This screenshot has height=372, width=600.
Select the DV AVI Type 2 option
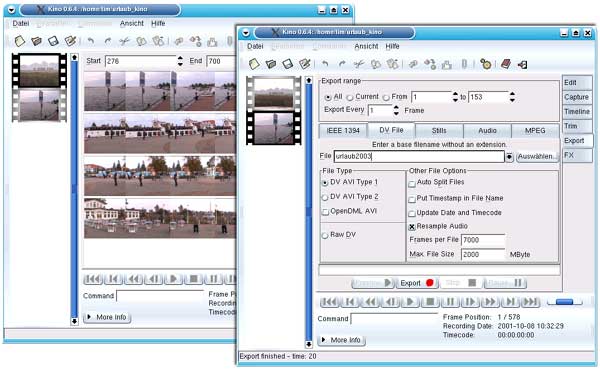[325, 197]
